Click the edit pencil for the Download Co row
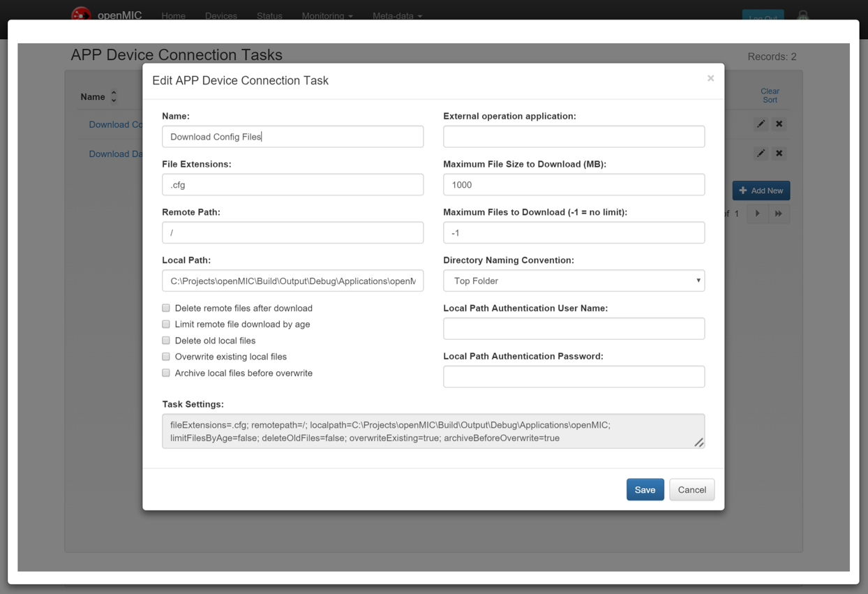 761,124
